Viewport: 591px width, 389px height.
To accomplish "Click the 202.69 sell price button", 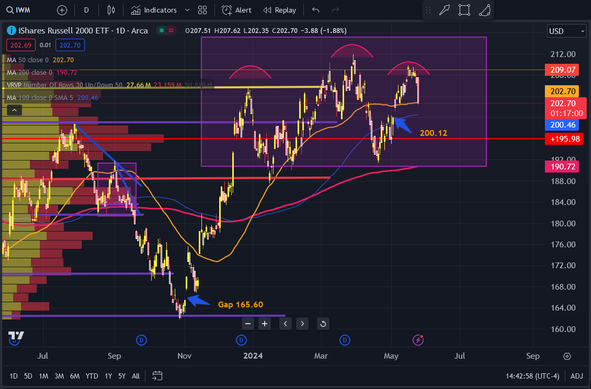I will point(21,45).
